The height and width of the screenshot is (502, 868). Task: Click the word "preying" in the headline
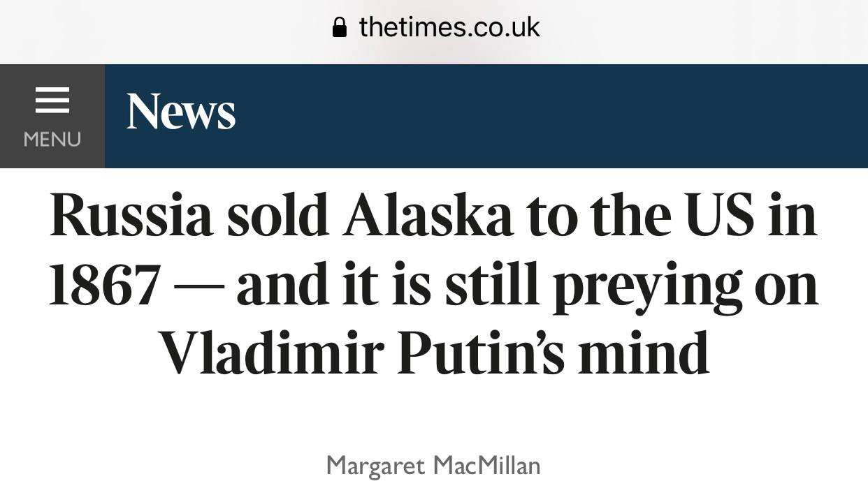[646, 286]
